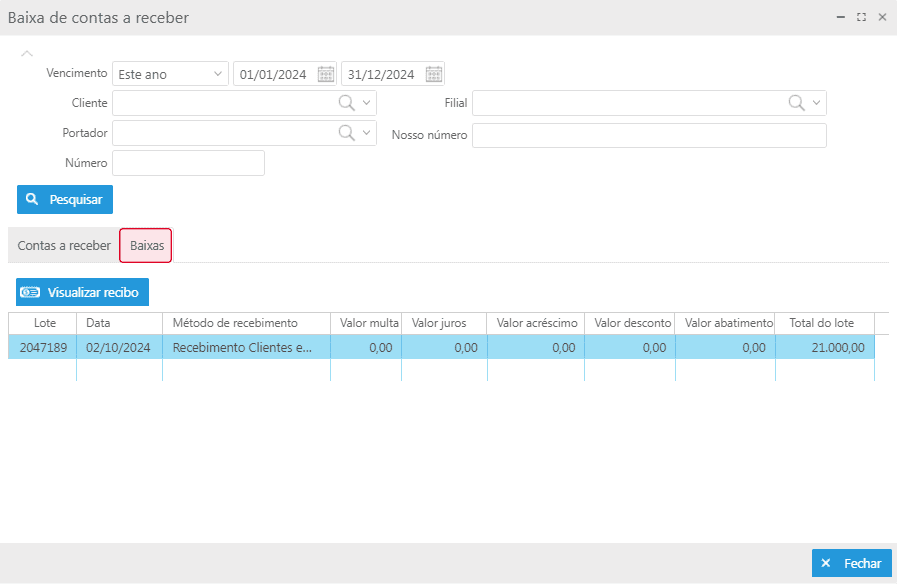This screenshot has width=897, height=584.
Task: Click the Visualizar recibo button
Action: point(83,292)
